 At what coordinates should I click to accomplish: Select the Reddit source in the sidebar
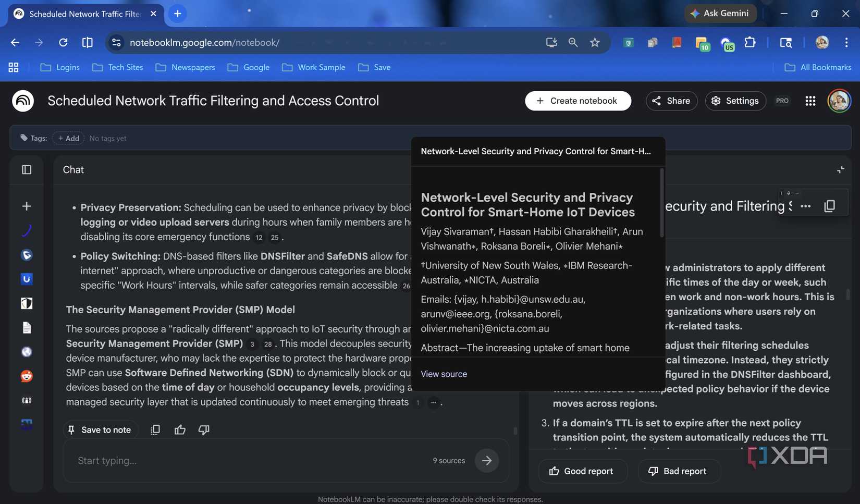pos(27,376)
